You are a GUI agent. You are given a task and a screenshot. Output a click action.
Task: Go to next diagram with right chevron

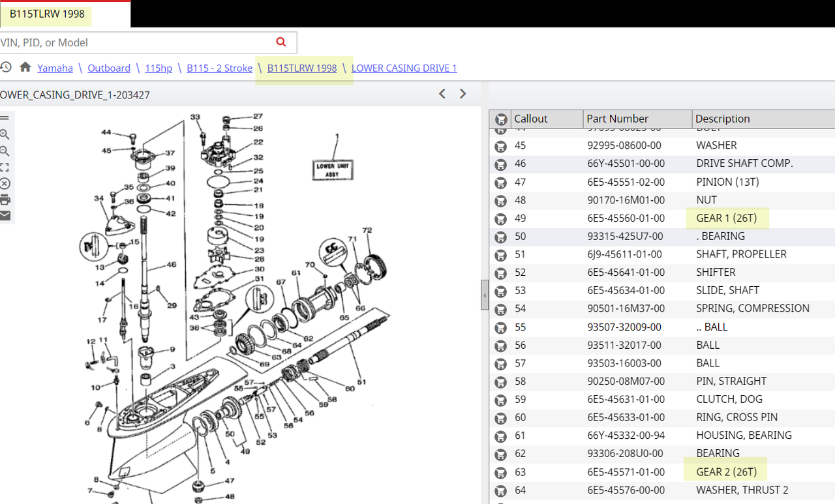(x=463, y=94)
